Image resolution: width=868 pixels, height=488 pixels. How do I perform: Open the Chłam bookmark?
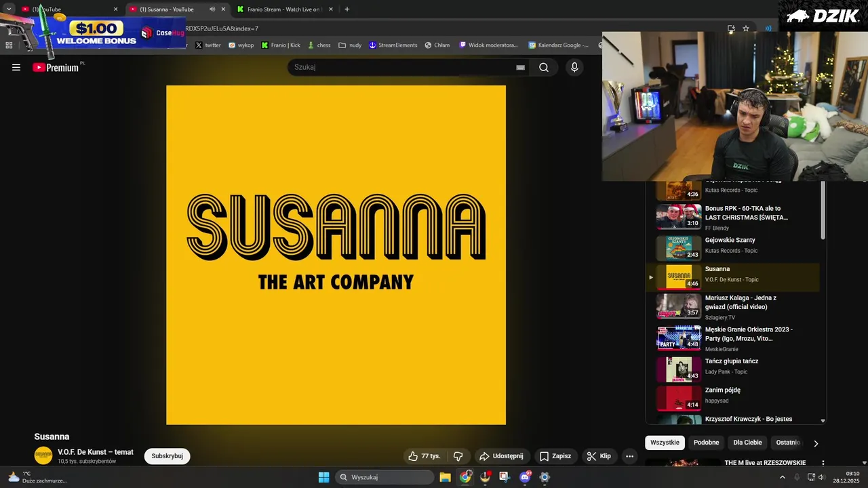(x=437, y=45)
